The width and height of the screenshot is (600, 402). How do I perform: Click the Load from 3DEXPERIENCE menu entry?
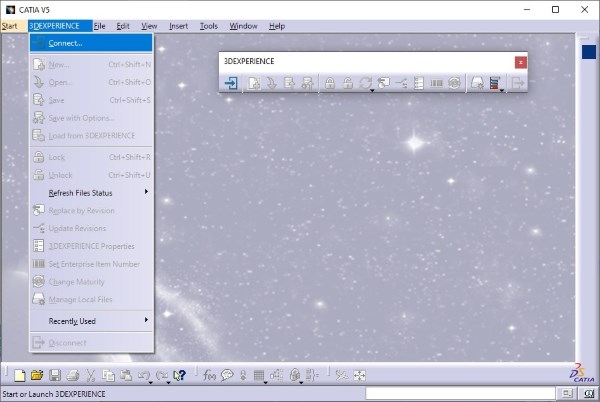click(91, 135)
